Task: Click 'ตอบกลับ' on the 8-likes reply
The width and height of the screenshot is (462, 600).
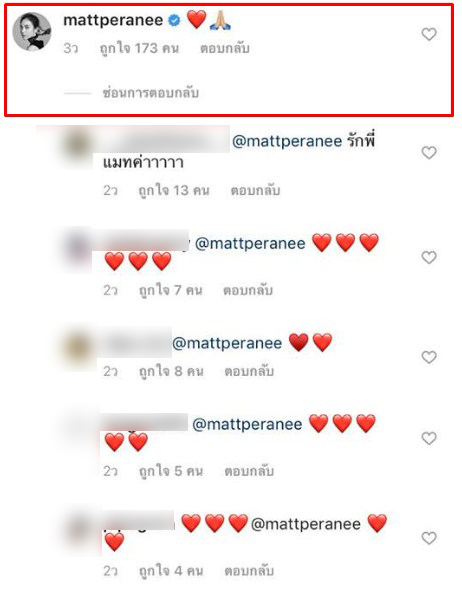Action: [x=249, y=371]
